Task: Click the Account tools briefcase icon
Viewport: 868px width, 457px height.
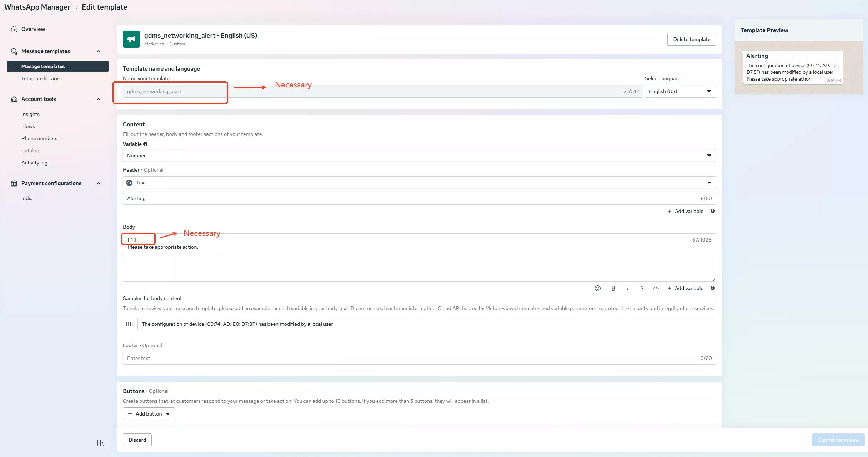Action: click(14, 99)
